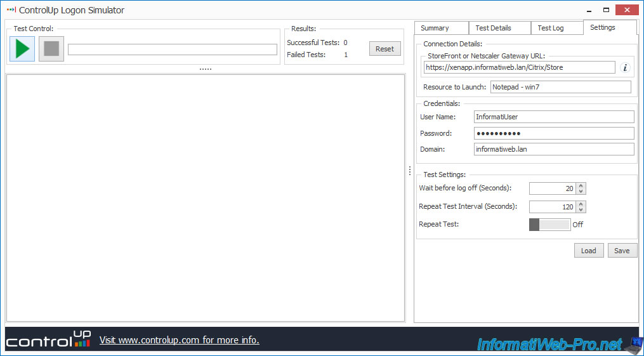Viewport: 644px width, 356px height.
Task: Click the ControlUp logo in the footer
Action: point(48,339)
